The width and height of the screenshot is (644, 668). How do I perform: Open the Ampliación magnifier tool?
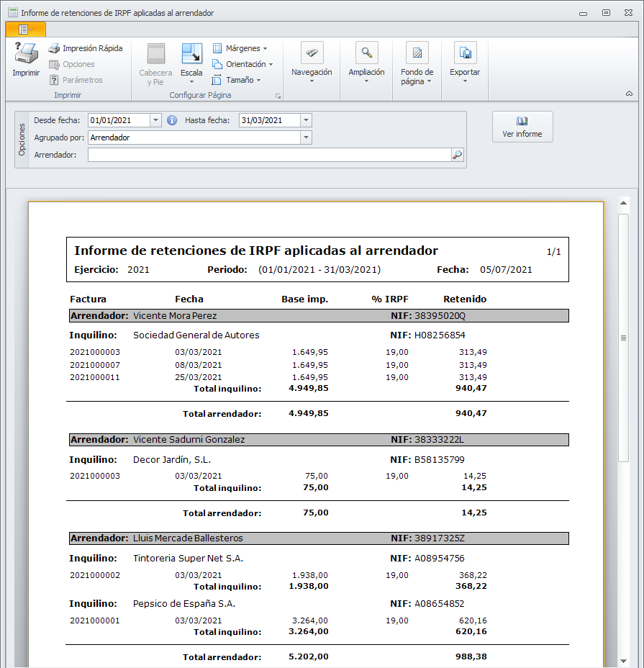[x=367, y=54]
